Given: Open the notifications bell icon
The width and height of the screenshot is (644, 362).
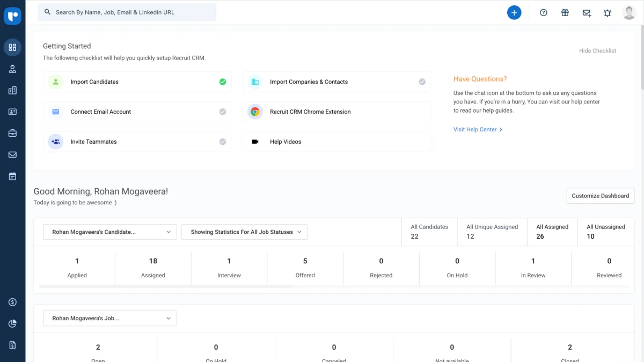Looking at the screenshot, I should [607, 13].
